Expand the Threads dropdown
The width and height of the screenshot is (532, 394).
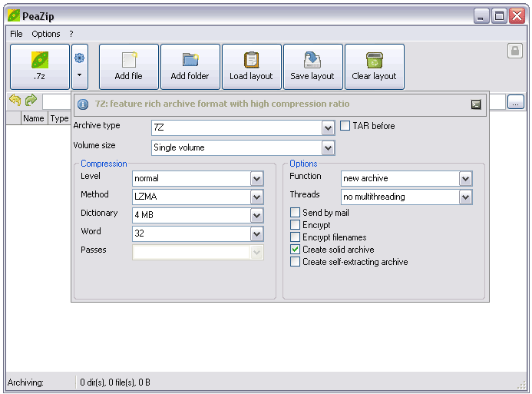point(465,197)
